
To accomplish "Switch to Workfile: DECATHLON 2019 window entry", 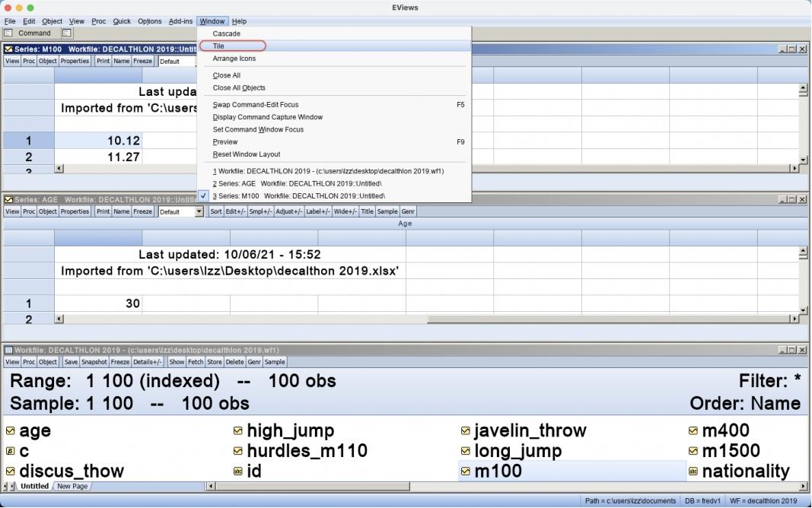I will coord(334,171).
